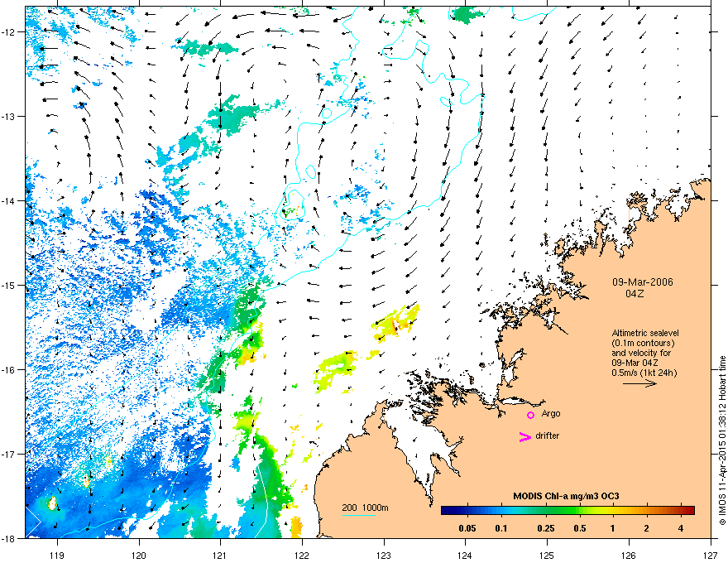The width and height of the screenshot is (728, 563).
Task: Click the longitude axis label '121'
Action: [x=221, y=555]
